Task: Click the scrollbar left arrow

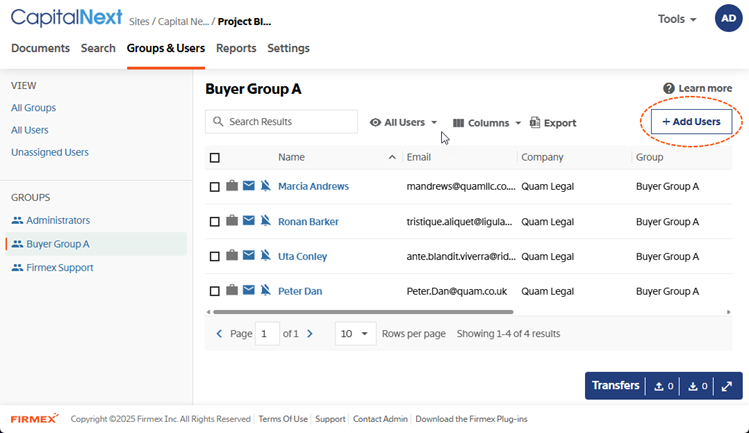Action: 208,312
